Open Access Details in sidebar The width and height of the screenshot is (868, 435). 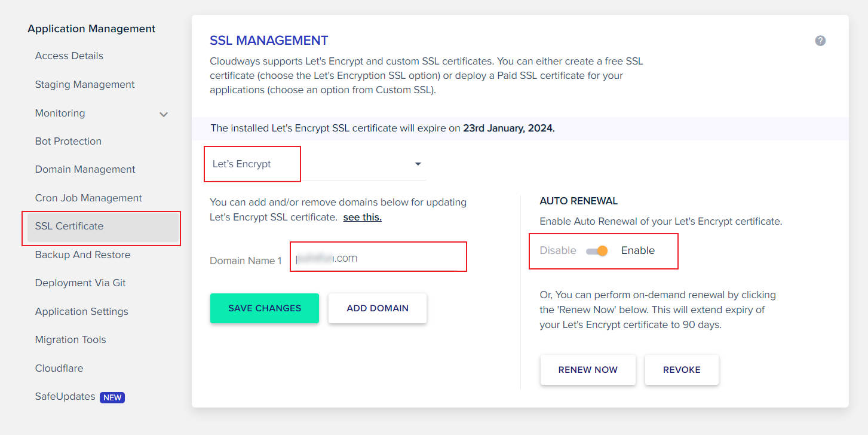[69, 56]
